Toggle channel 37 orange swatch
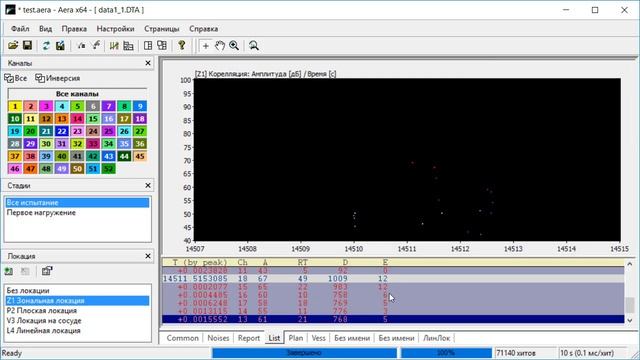Screen dimensions: 640x360 (15, 156)
